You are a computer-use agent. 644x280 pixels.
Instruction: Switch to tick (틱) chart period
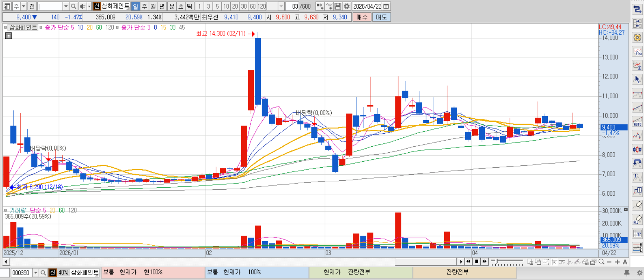(190, 6)
